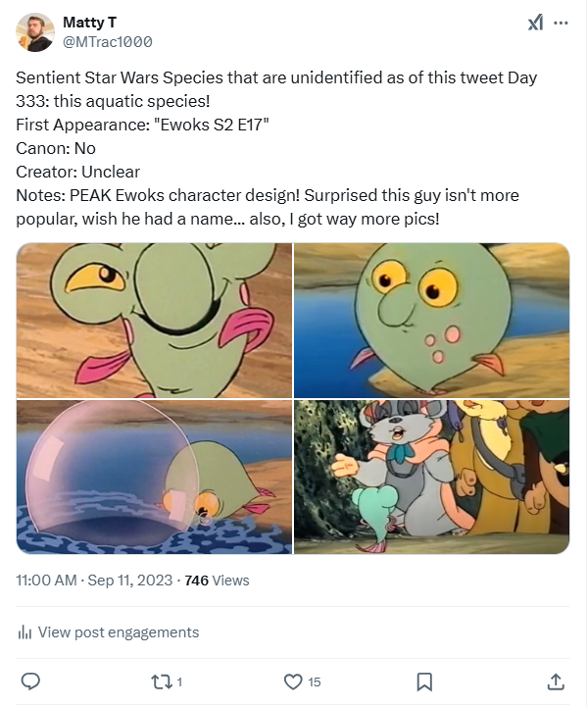This screenshot has width=588, height=707.
Task: Open the share post icon
Action: pos(555,681)
